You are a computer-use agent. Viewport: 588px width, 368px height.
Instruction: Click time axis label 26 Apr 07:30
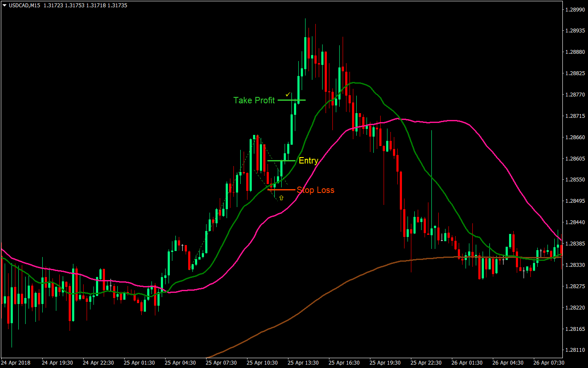[549, 363]
